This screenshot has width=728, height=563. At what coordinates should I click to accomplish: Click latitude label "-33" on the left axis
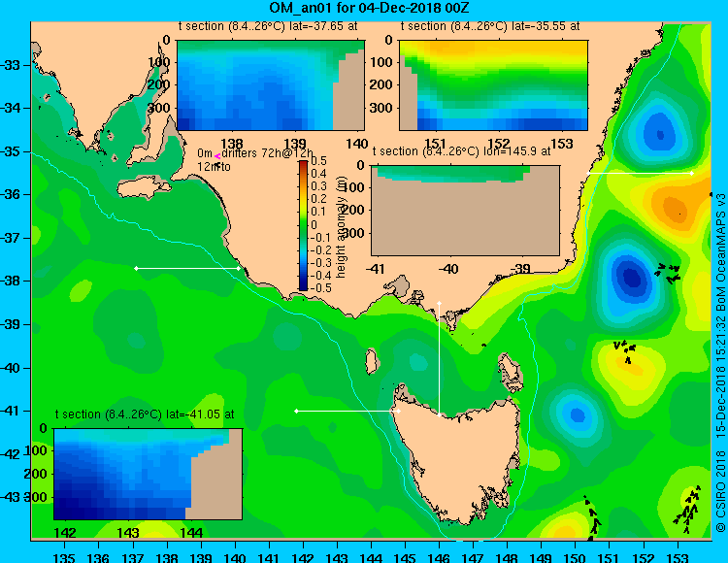[x=10, y=65]
